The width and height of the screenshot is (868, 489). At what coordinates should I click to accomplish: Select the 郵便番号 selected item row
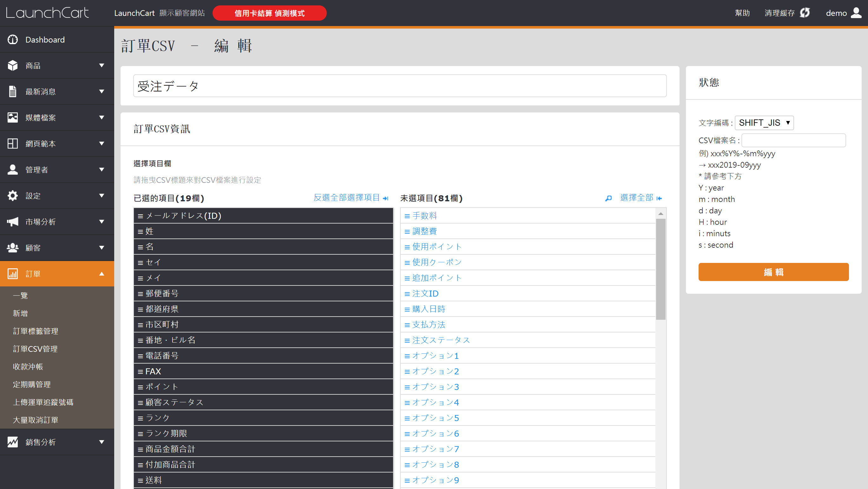point(263,293)
